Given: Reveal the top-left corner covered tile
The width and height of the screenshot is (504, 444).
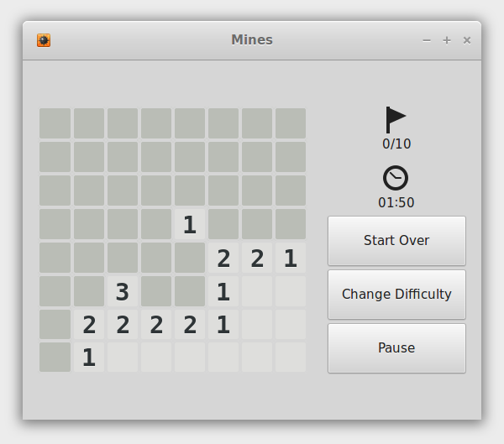Looking at the screenshot, I should (x=55, y=123).
